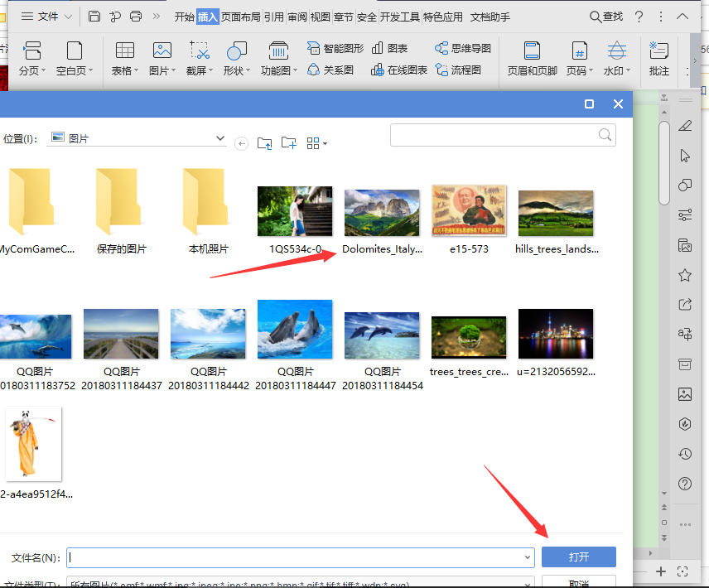This screenshot has height=588, width=709.
Task: Create a new folder icon
Action: pos(288,143)
